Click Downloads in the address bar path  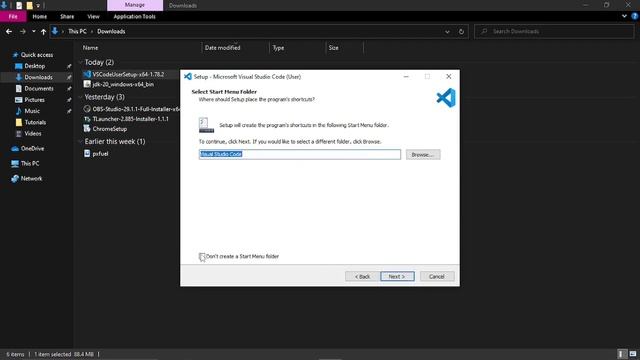tap(111, 31)
